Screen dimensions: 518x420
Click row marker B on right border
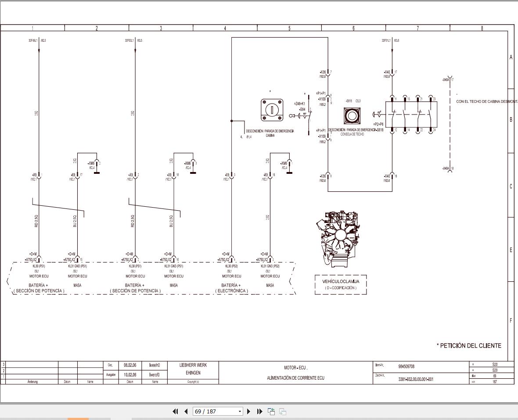click(x=511, y=119)
